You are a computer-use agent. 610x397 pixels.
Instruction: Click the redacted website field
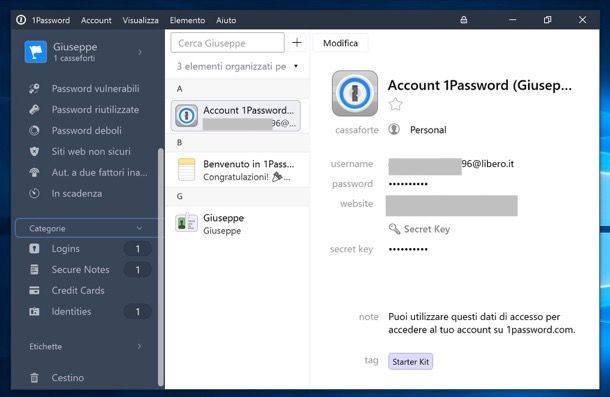[452, 206]
